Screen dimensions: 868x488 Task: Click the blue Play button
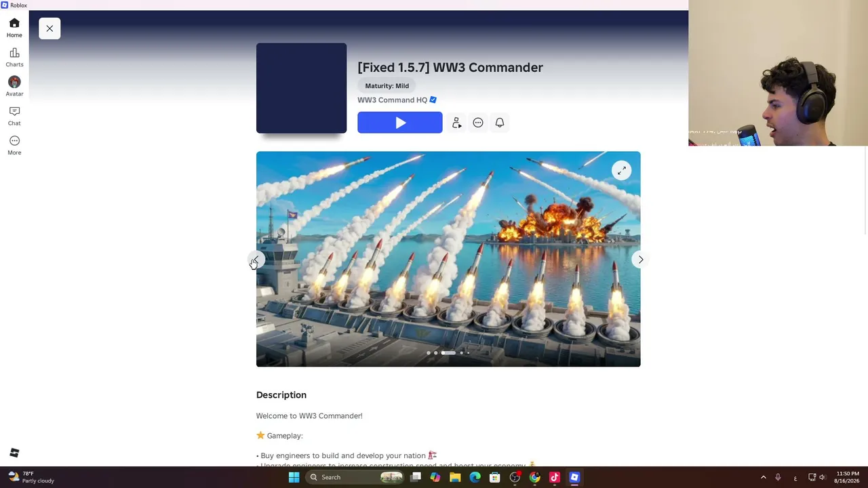click(x=400, y=123)
